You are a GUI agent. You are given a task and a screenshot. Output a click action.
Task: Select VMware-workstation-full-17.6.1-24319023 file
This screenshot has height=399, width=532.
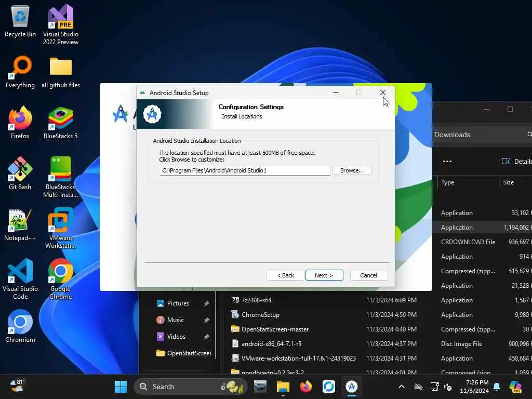[x=298, y=358]
